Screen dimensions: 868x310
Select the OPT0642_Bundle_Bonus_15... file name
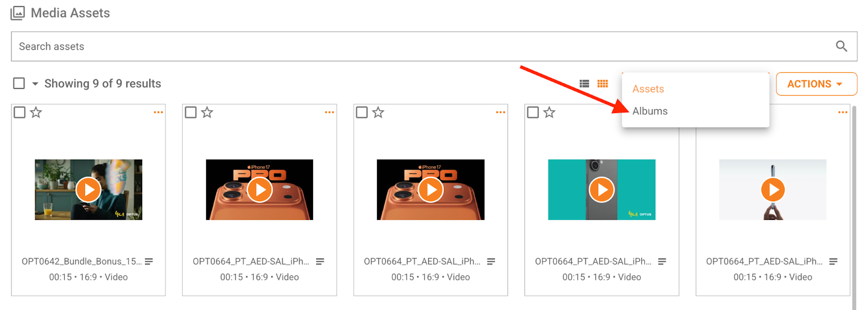coord(81,261)
